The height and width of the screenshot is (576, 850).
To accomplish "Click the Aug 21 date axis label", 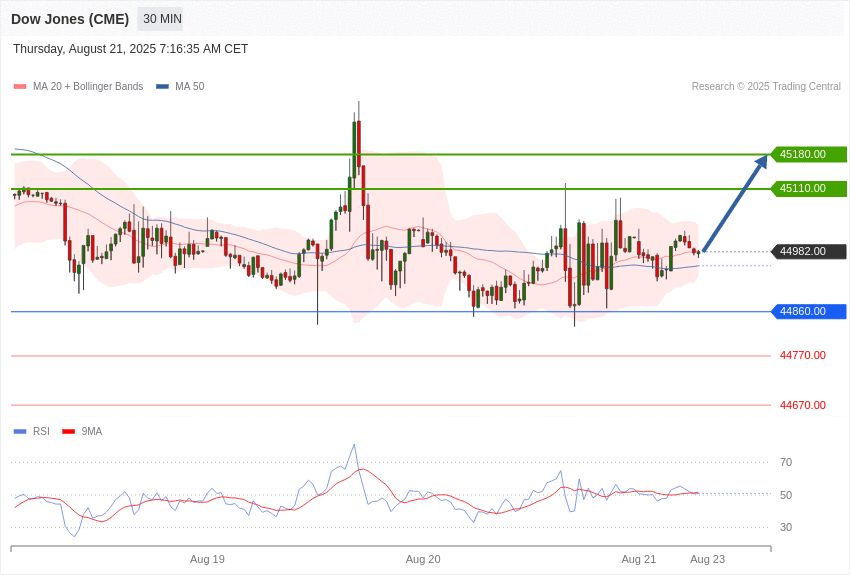I will tap(639, 559).
